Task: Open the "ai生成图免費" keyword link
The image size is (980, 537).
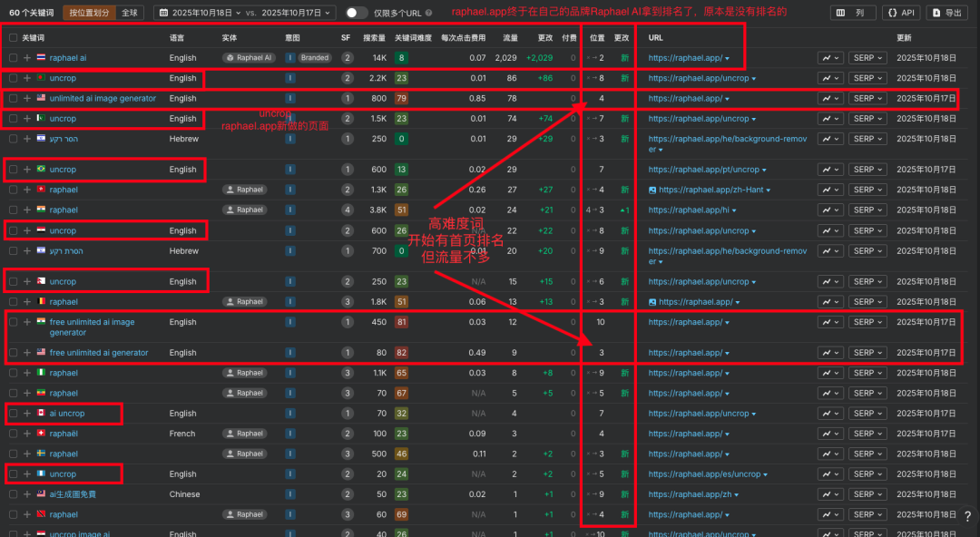Action: coord(73,493)
